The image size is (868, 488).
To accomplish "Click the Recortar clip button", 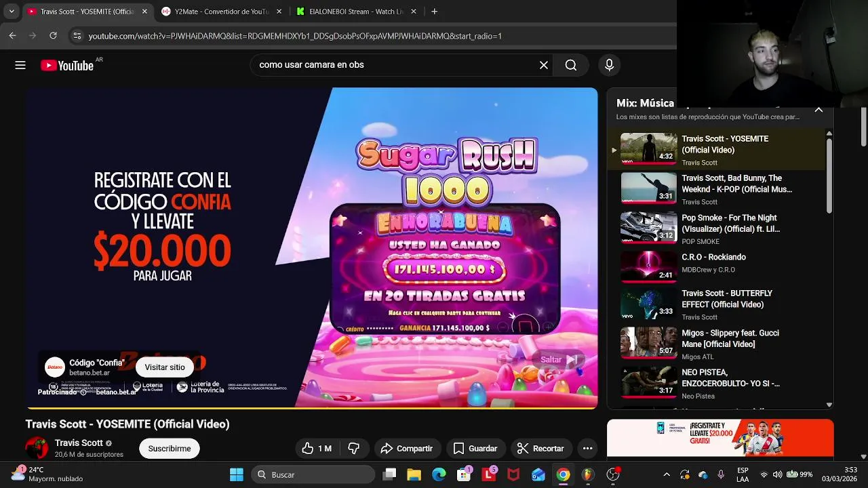I will (540, 448).
